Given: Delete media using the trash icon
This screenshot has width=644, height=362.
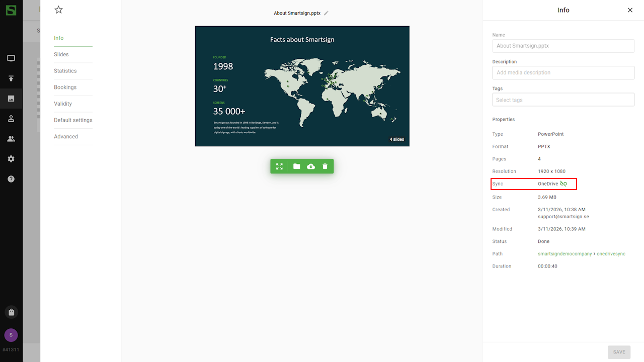Looking at the screenshot, I should (x=325, y=166).
